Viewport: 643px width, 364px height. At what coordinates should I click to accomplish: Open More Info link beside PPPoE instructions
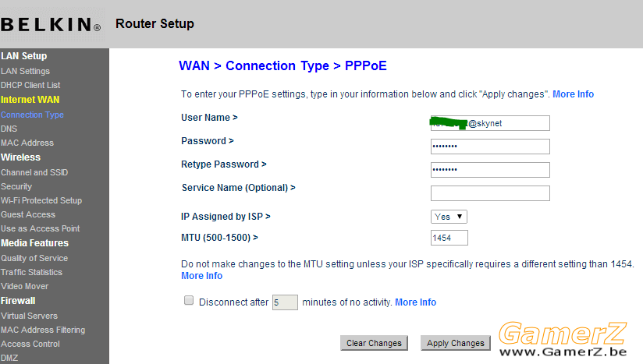coord(573,94)
